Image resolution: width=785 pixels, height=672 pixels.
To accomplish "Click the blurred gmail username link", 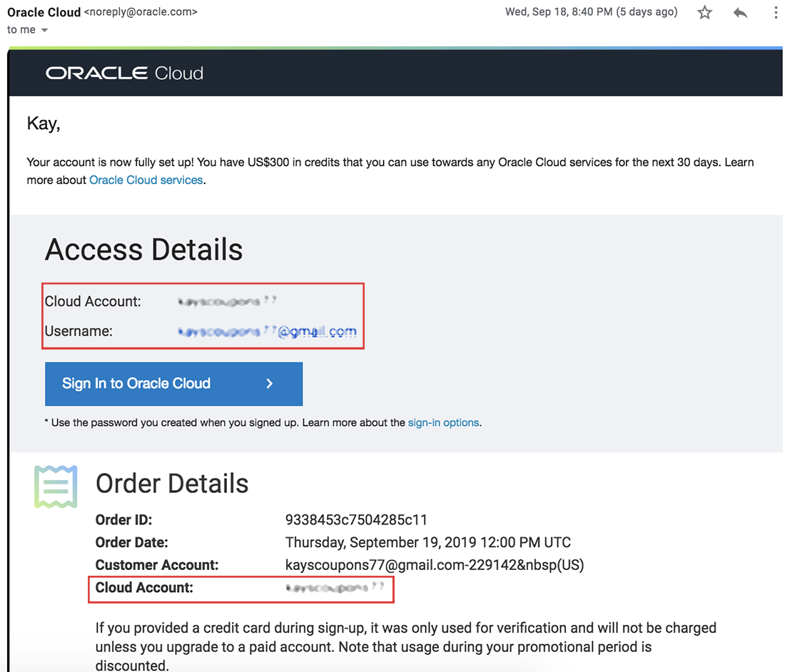I will [268, 331].
